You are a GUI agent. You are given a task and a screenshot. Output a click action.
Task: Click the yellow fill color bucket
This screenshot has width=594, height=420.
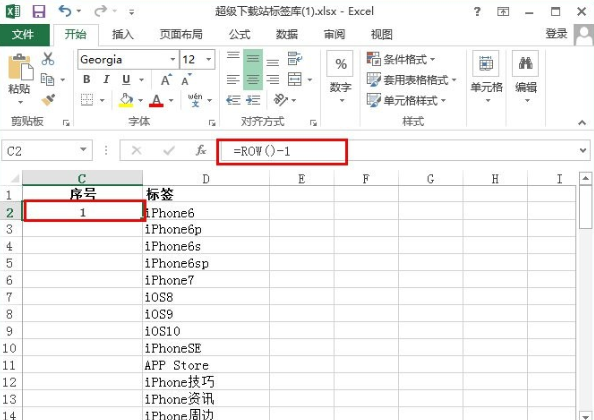click(x=126, y=100)
